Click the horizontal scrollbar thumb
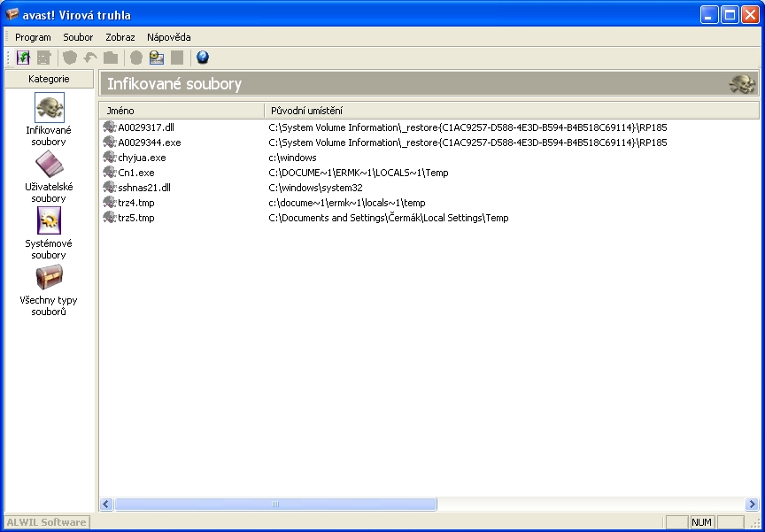765x532 pixels. (275, 504)
